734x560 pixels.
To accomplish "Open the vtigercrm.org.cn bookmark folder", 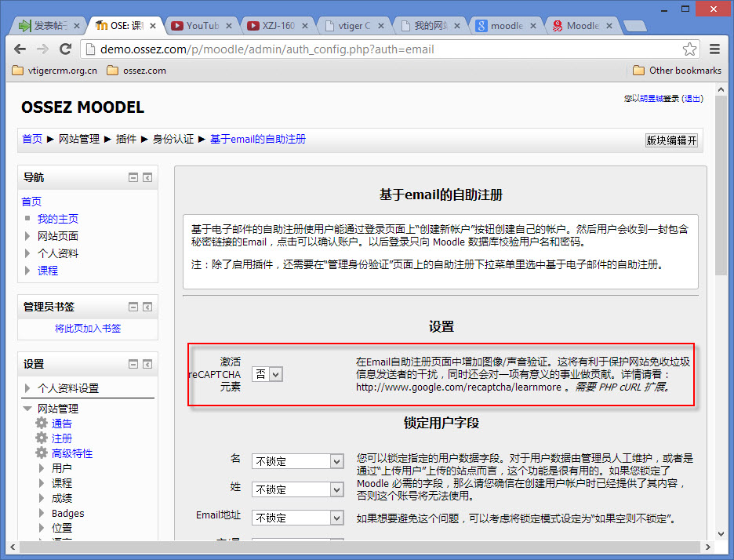I will pos(54,71).
